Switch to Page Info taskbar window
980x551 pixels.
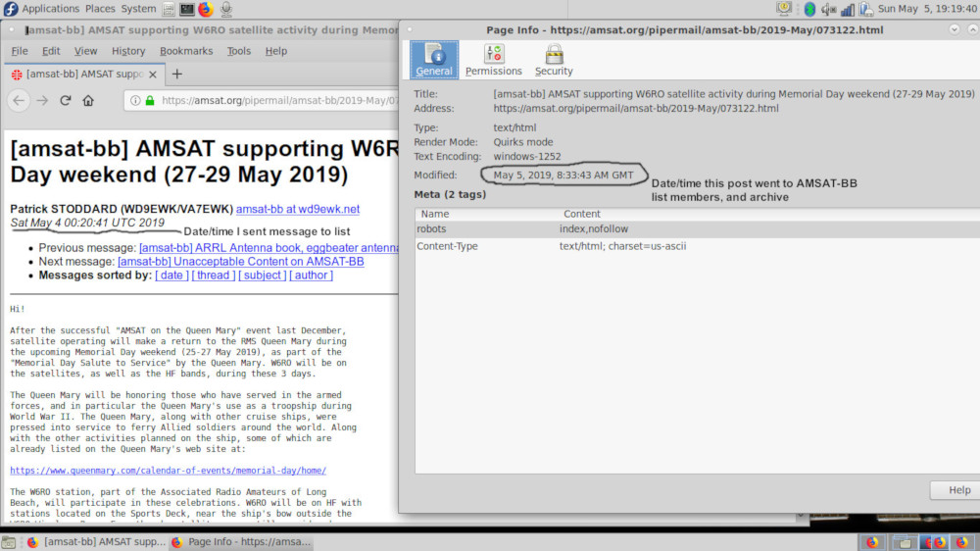(x=241, y=542)
